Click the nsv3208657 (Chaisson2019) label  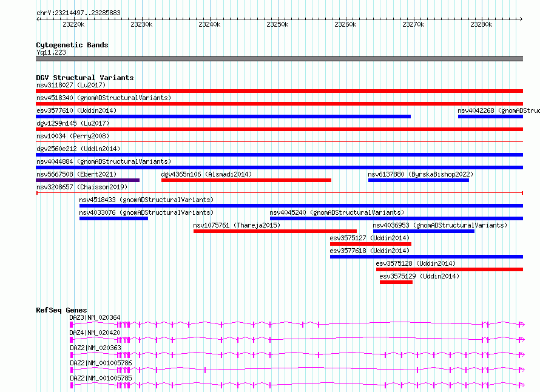[x=82, y=187]
